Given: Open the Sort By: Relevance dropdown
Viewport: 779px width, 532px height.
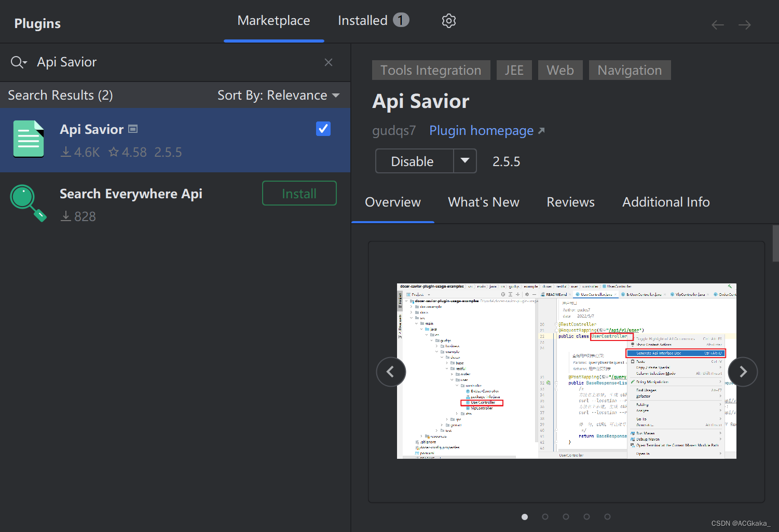Looking at the screenshot, I should coord(279,96).
